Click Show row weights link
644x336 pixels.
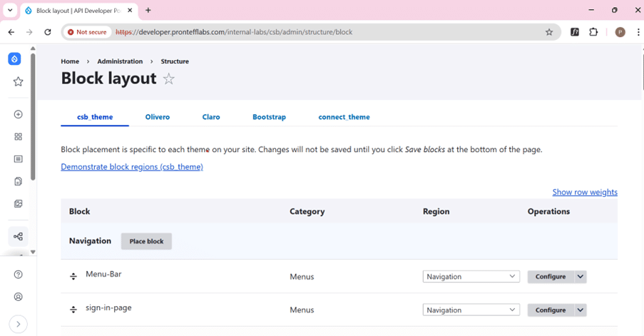[x=585, y=192]
